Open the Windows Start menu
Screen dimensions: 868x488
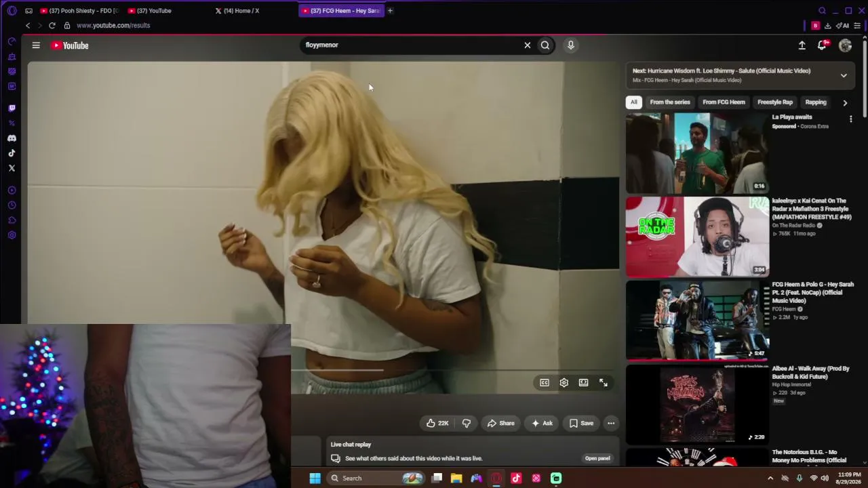[x=315, y=479]
